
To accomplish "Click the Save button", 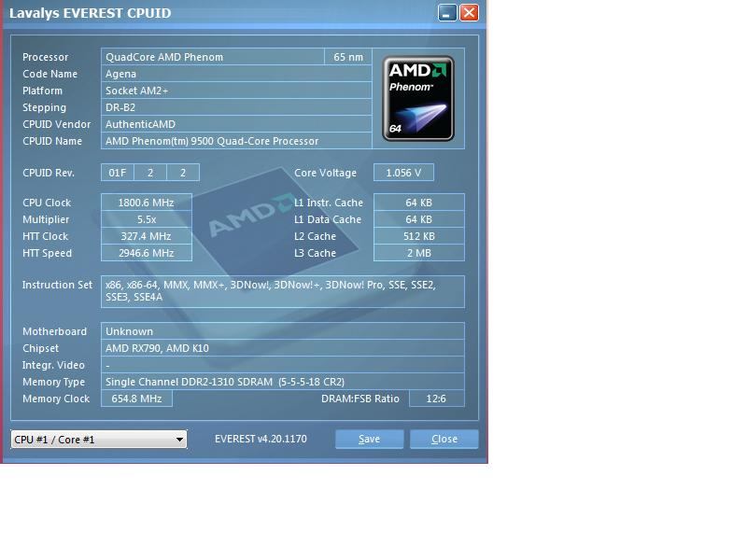I will click(369, 439).
